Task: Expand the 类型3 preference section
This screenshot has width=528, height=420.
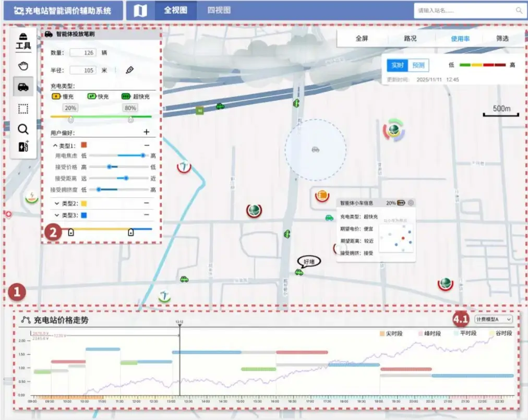Action: [57, 215]
